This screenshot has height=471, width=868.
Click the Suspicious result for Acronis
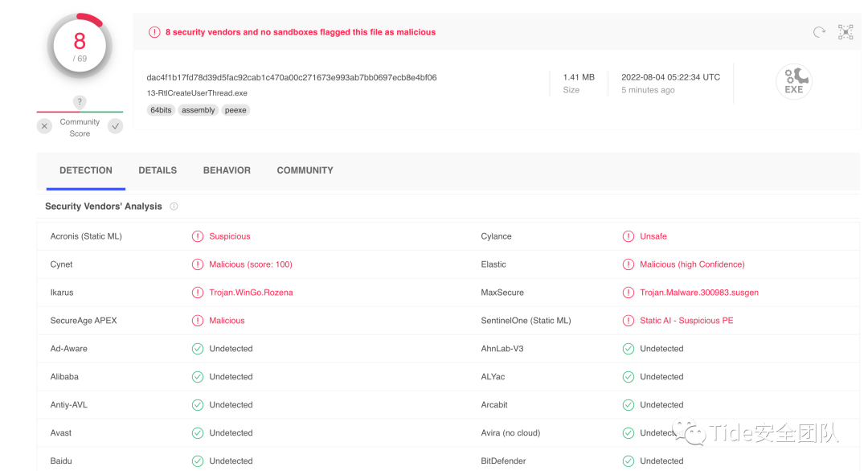pyautogui.click(x=230, y=236)
